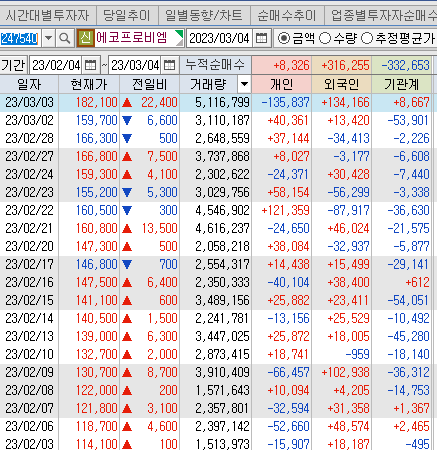Open calendar for start date 23/02/04
This screenshot has height=450, width=437.
(90, 65)
